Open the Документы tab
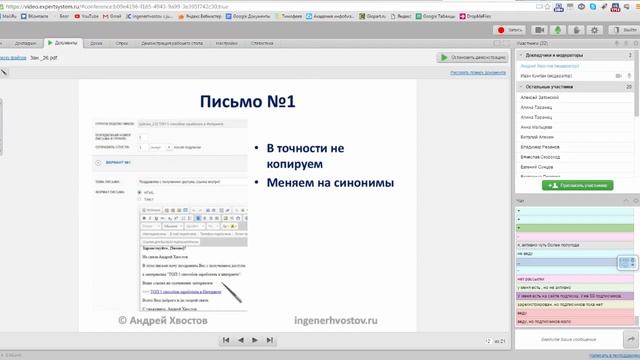 62,43
